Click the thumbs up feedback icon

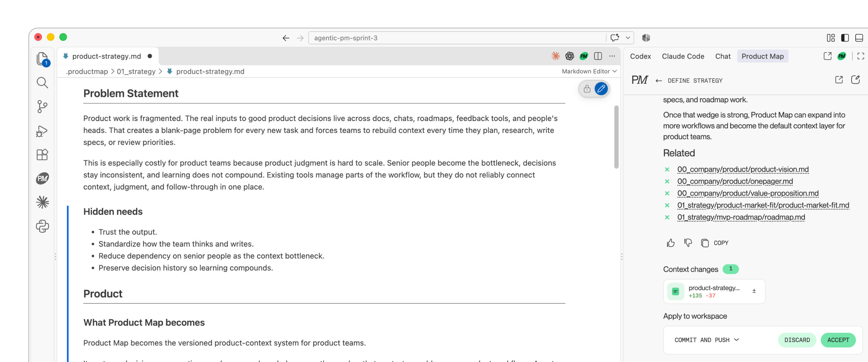coord(671,243)
